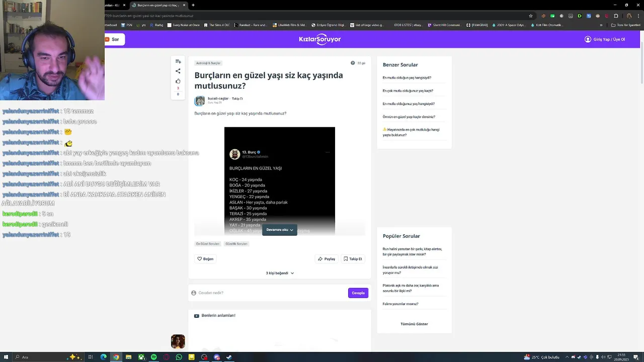This screenshot has height=362, width=644.
Task: Open Spotify from the taskbar
Action: click(x=154, y=357)
